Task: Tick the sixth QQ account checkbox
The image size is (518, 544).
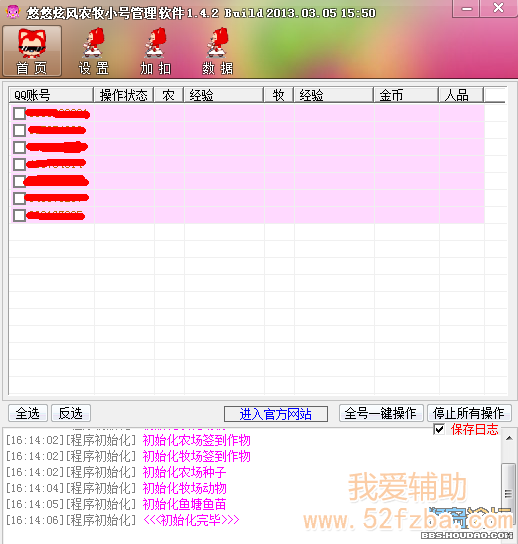Action: click(19, 198)
